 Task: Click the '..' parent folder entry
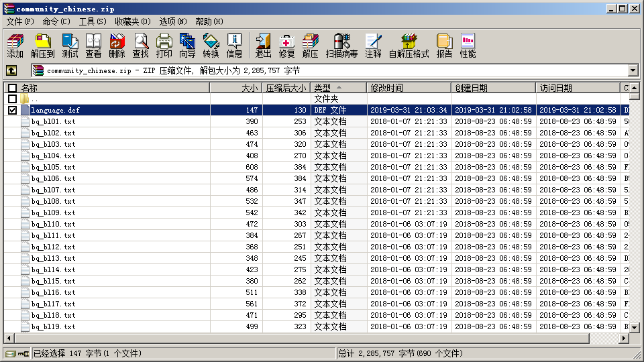[x=34, y=99]
